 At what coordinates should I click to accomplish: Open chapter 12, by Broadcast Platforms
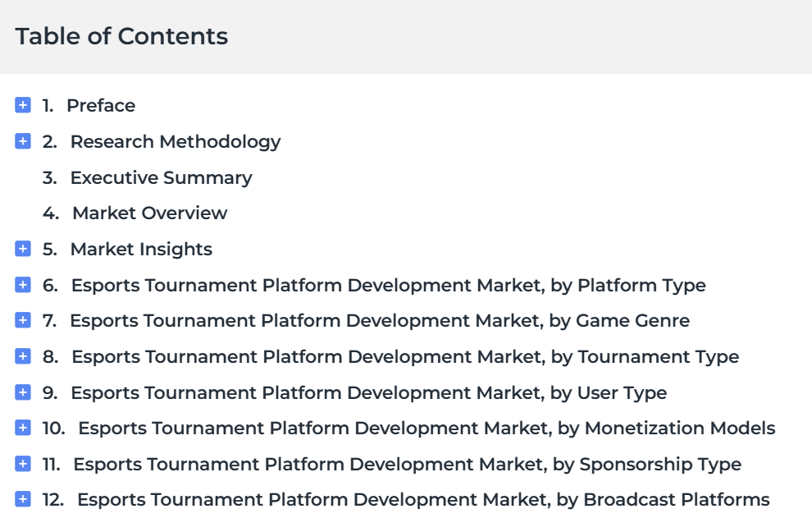pyautogui.click(x=423, y=500)
